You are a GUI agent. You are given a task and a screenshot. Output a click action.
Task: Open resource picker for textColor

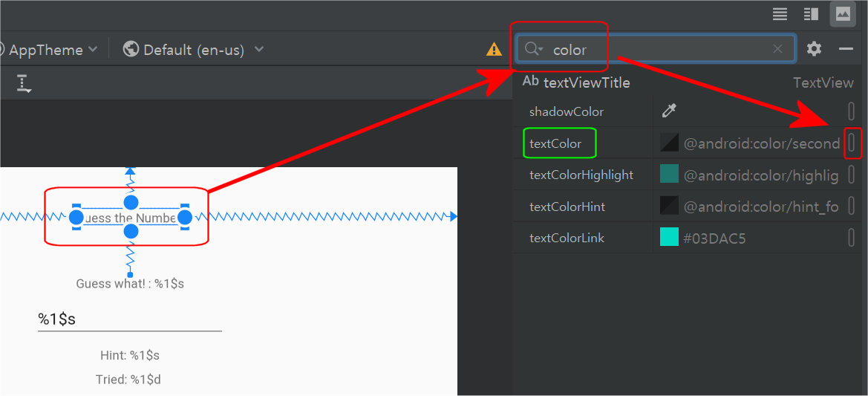pyautogui.click(x=852, y=143)
